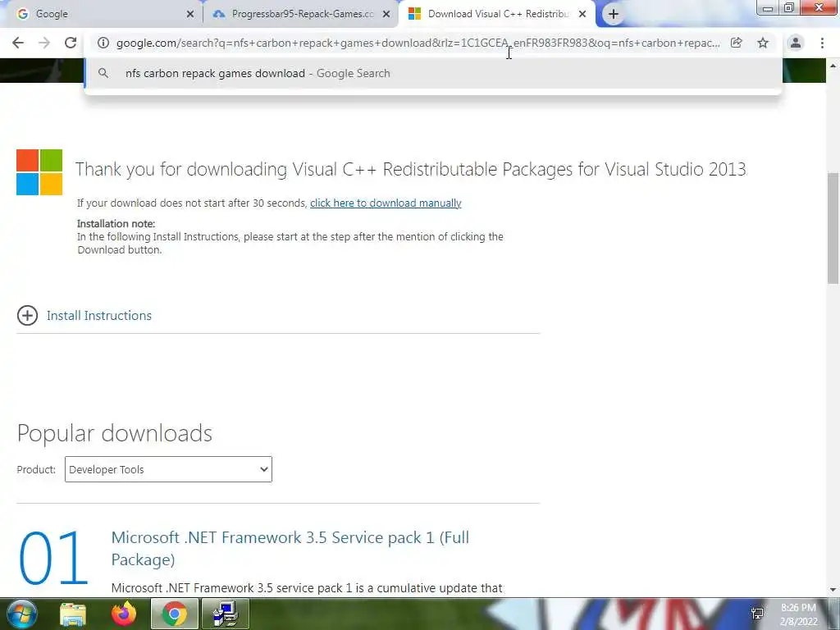Click the Popular downloads heading
840x630 pixels.
coord(115,433)
